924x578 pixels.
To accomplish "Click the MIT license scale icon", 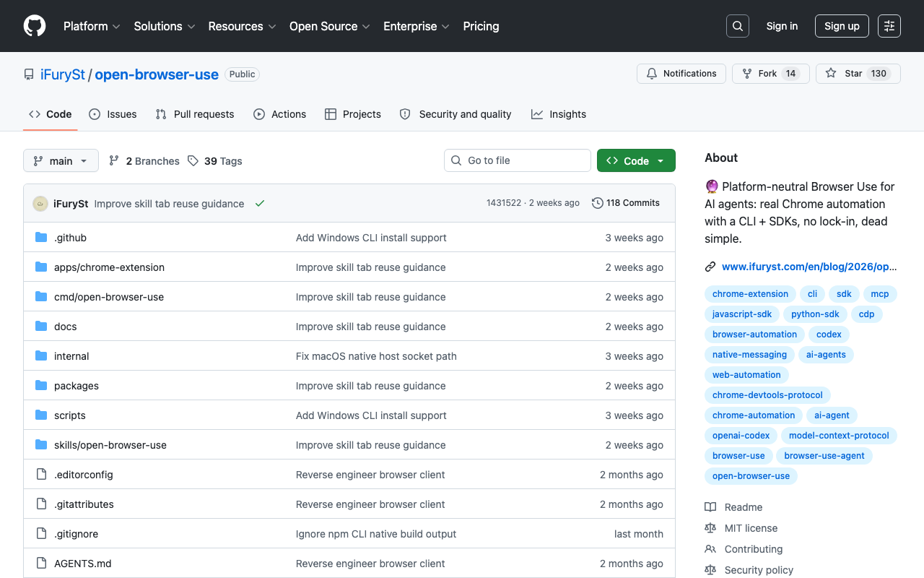I will coord(710,528).
